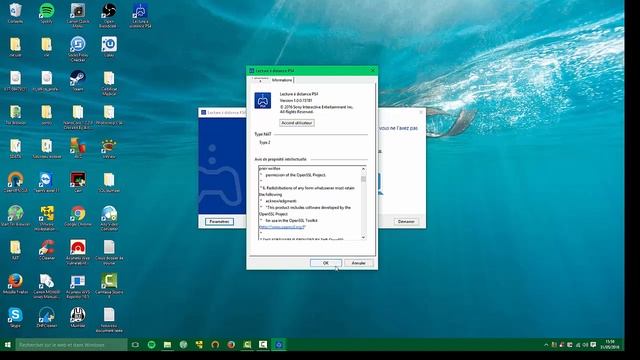640x360 pixels.
Task: Select the OpenVPN GUI desktop icon
Action: tap(15, 182)
